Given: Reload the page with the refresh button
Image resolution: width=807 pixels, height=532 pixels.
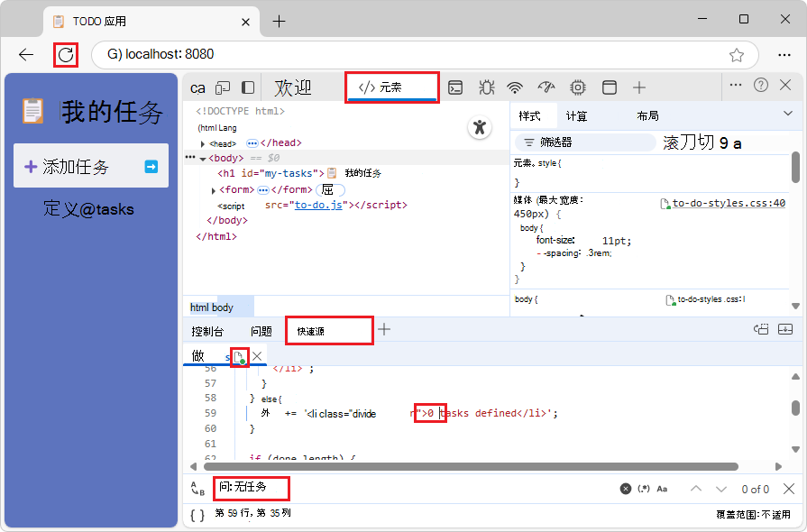Looking at the screenshot, I should click(65, 55).
